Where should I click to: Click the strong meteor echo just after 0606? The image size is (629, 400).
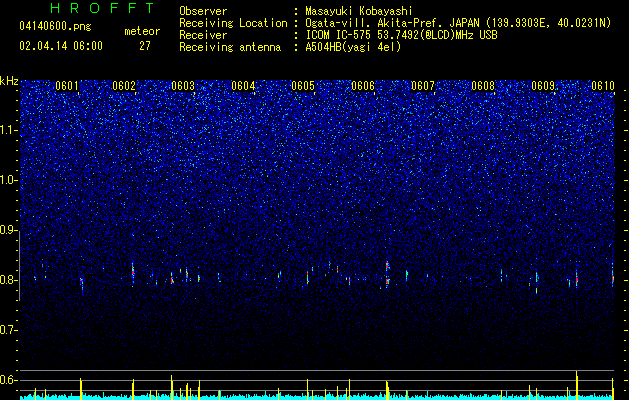pyautogui.click(x=388, y=273)
